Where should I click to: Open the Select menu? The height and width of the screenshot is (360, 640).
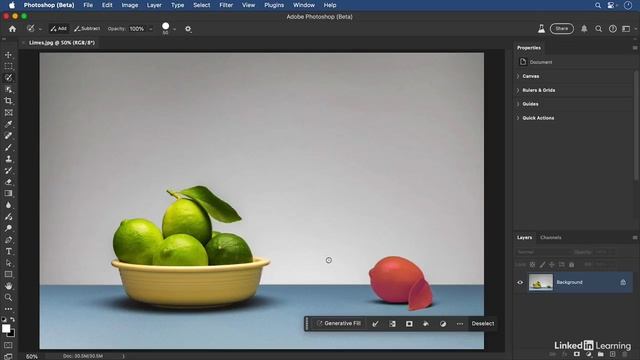click(202, 5)
